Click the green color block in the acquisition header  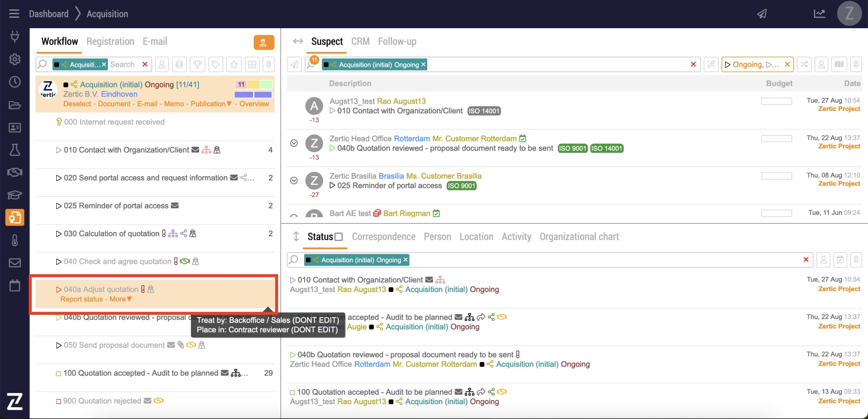point(266,84)
